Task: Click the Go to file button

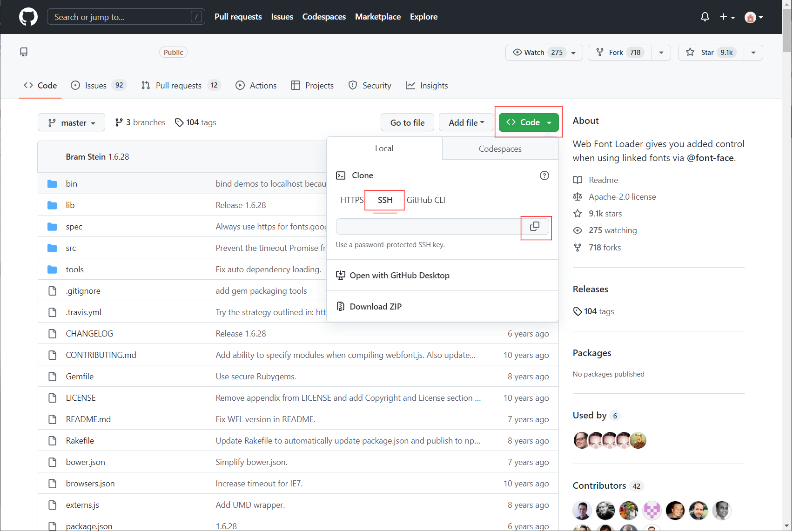Action: point(408,122)
